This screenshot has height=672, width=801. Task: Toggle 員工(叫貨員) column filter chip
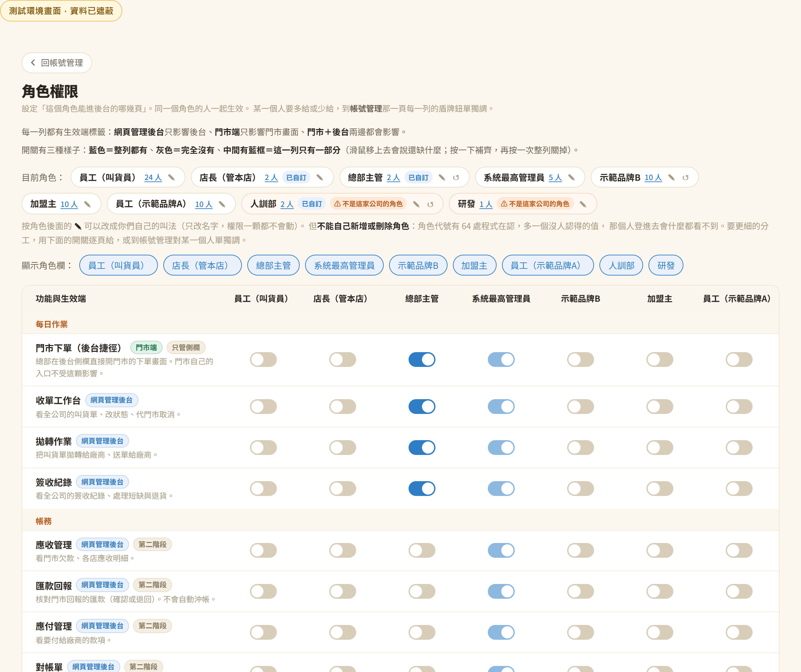119,265
